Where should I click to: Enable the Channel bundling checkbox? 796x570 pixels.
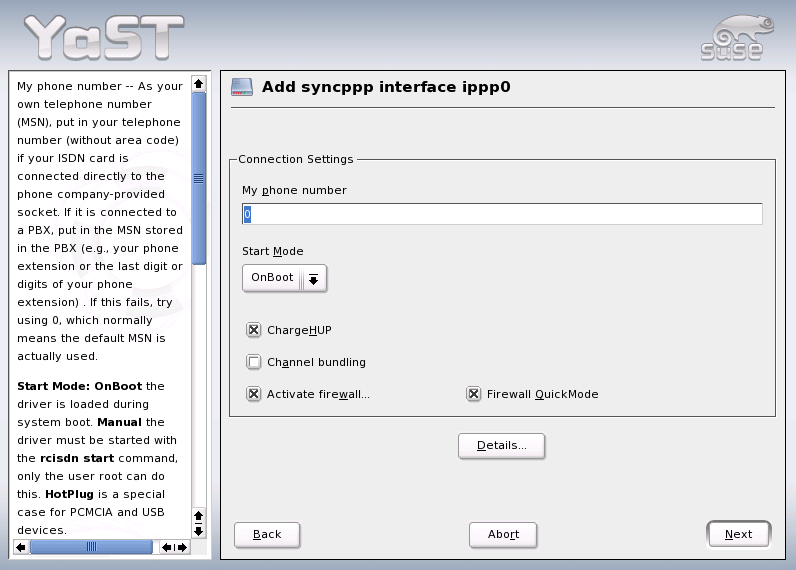pos(254,362)
